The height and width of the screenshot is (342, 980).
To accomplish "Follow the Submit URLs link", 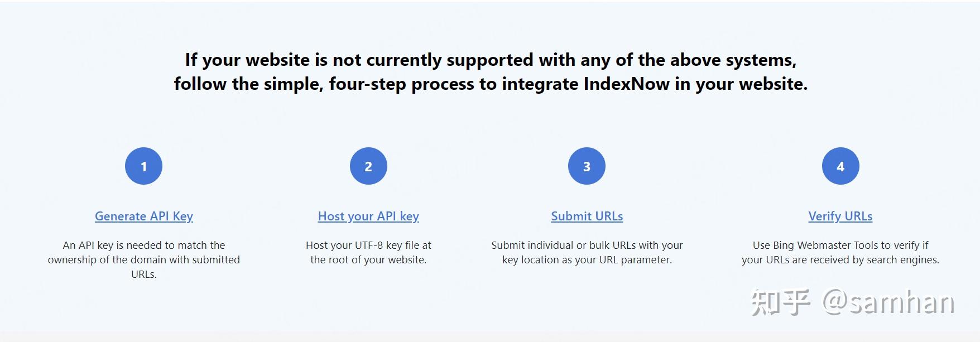I will tap(587, 216).
